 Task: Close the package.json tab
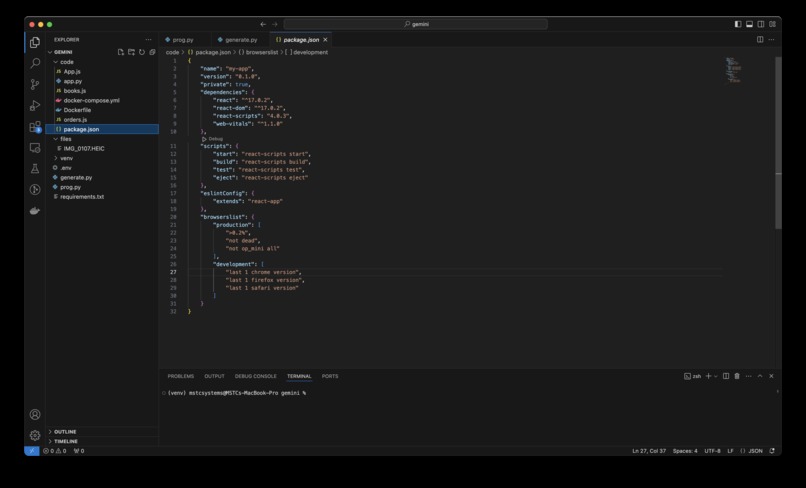(325, 40)
